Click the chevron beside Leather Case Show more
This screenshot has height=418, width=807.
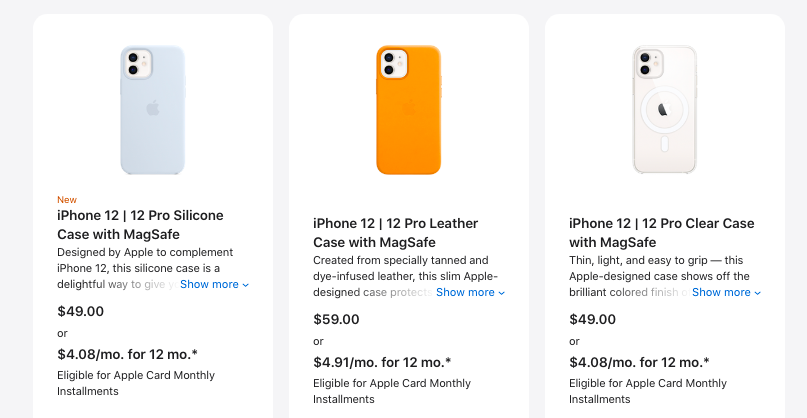click(502, 293)
